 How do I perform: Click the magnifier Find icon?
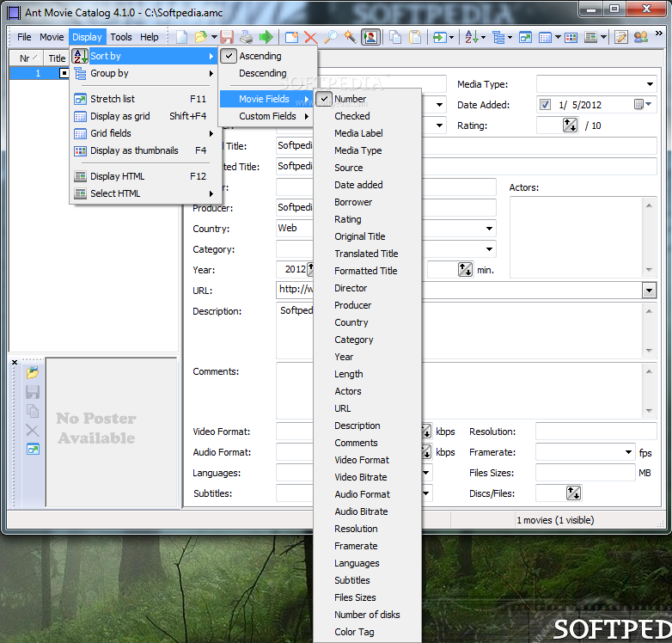coord(331,37)
